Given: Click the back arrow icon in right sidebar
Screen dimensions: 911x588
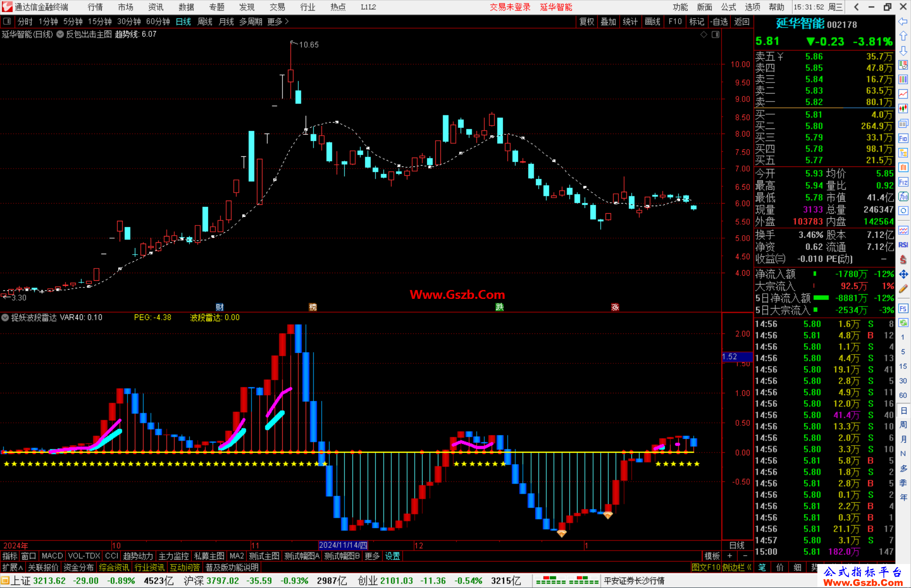Looking at the screenshot, I should (x=903, y=21).
